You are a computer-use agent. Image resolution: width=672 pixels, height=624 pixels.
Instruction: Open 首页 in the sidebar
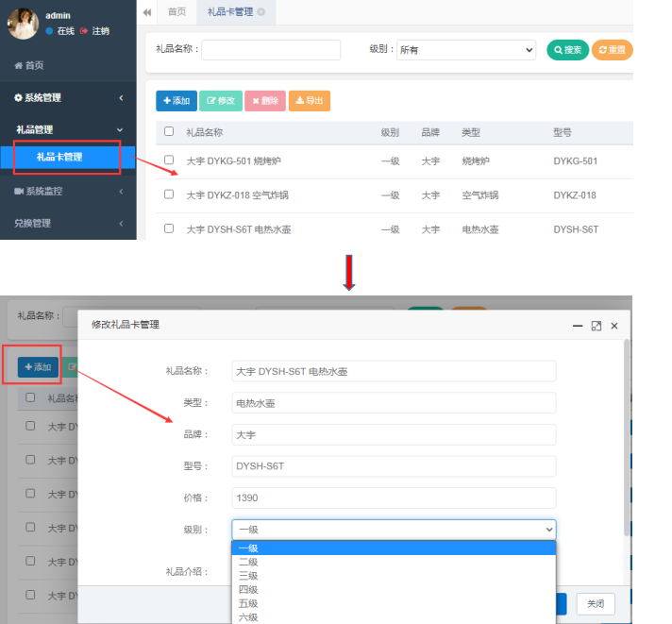point(29,65)
